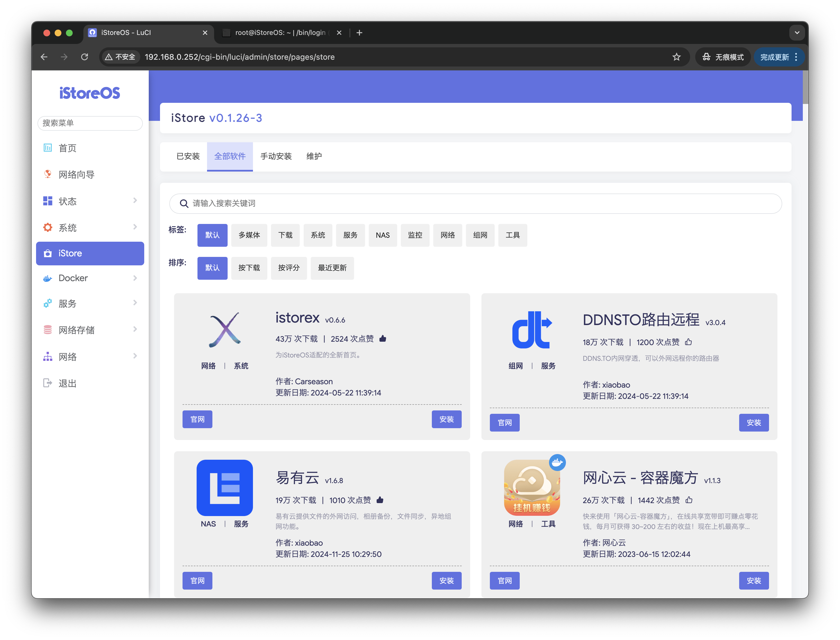Filter by 监控 tag
Image resolution: width=840 pixels, height=640 pixels.
tap(415, 235)
